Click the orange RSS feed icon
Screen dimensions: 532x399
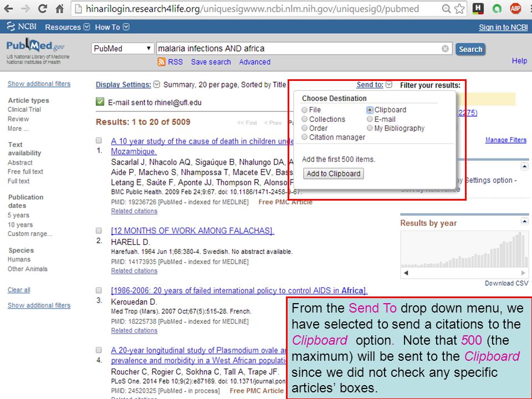161,62
